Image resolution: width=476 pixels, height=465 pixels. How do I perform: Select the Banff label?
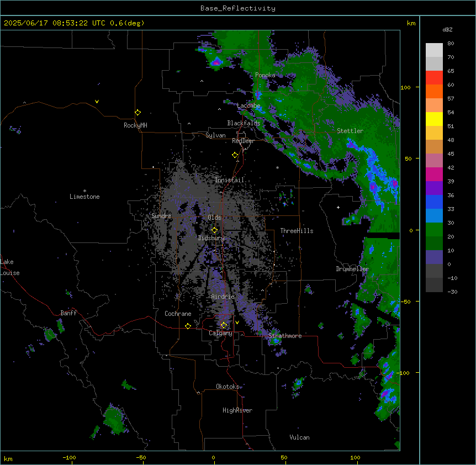pos(68,313)
